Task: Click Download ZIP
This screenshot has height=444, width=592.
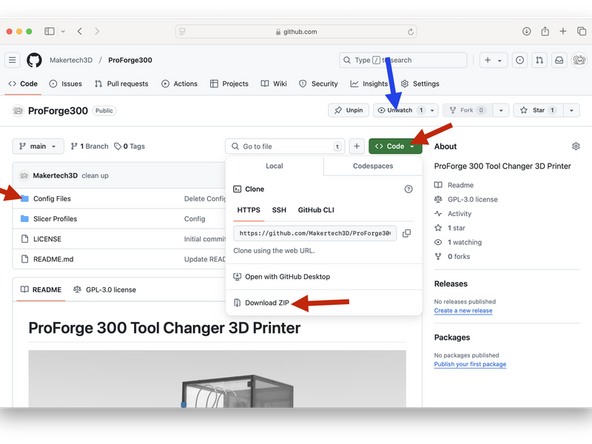Action: pos(261,303)
